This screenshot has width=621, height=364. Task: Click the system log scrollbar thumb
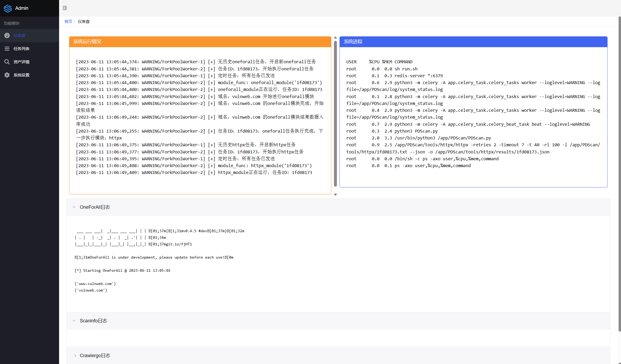point(335,113)
